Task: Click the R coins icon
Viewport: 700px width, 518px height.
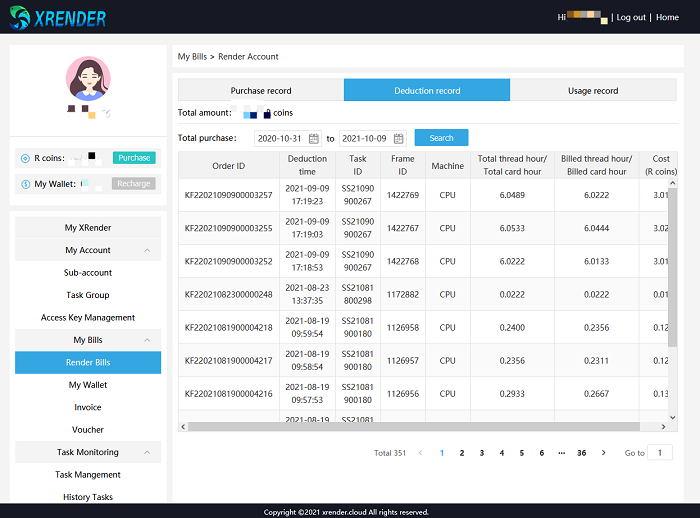Action: [x=25, y=158]
